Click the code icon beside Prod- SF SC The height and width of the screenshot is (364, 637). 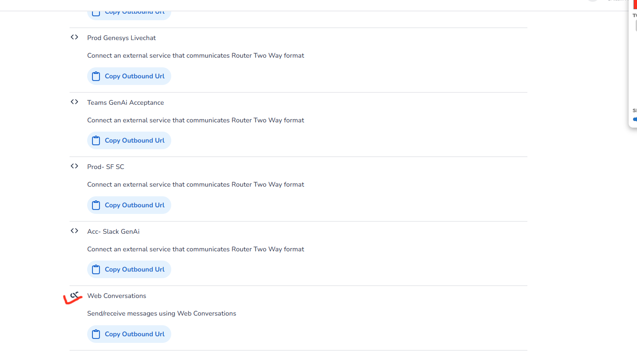[x=74, y=166]
